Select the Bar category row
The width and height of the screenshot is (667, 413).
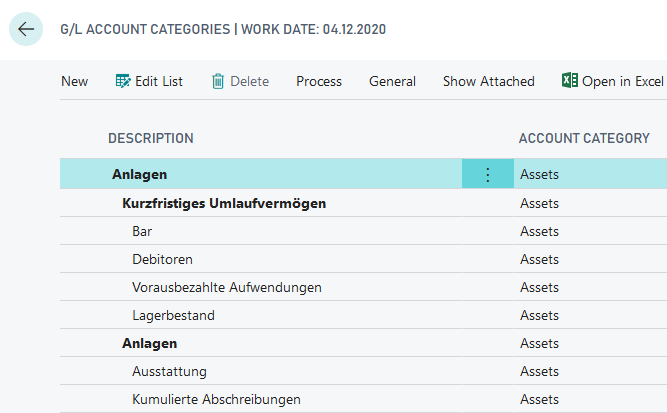(142, 231)
